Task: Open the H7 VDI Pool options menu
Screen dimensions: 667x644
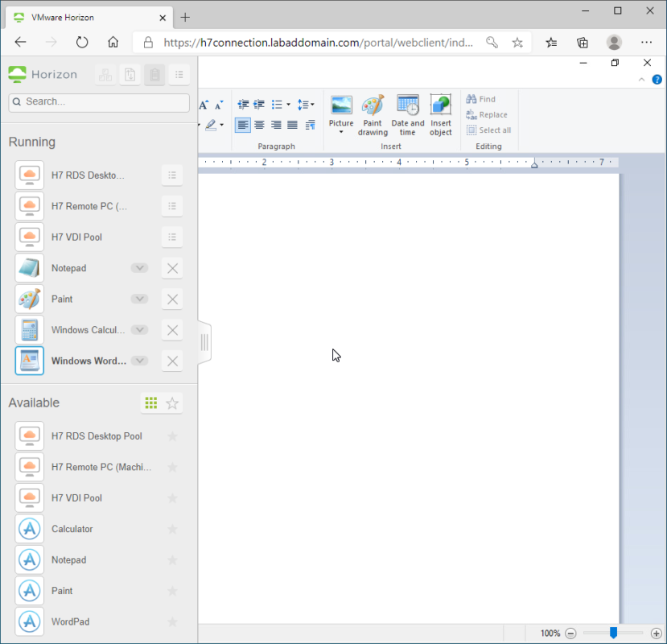Action: 172,237
